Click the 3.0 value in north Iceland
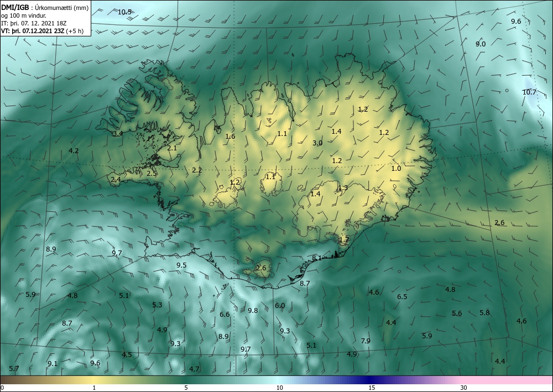Viewport: 553px width, 392px height. tap(317, 143)
